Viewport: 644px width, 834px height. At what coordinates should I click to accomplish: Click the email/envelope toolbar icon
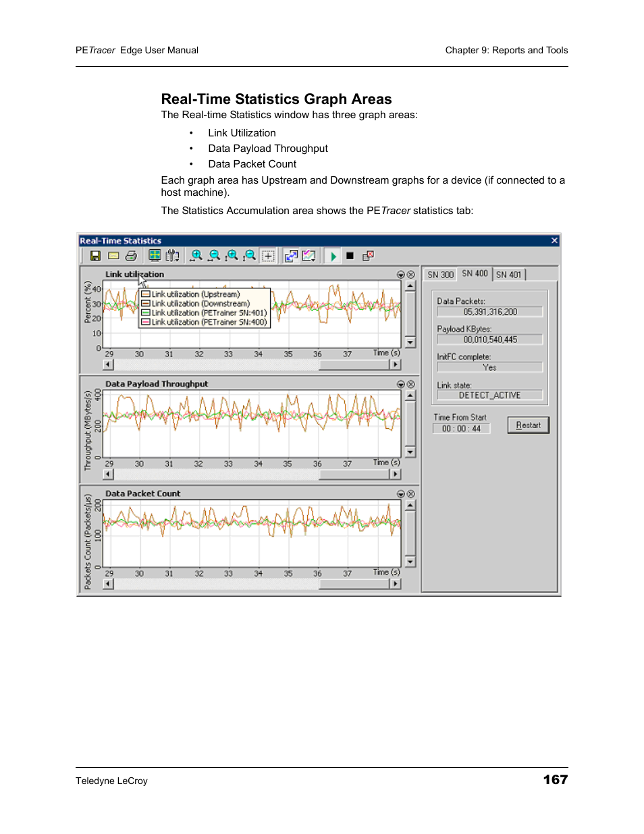tap(113, 256)
